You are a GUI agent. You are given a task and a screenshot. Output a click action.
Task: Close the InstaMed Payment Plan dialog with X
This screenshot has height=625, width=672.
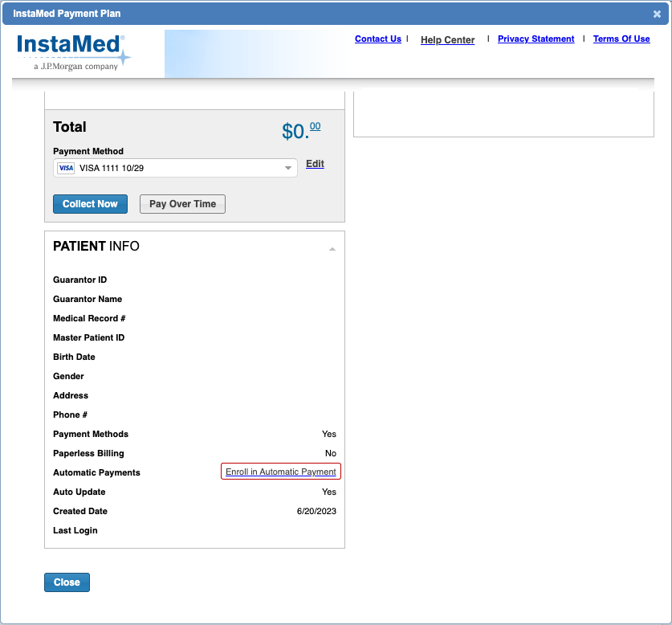[x=657, y=14]
